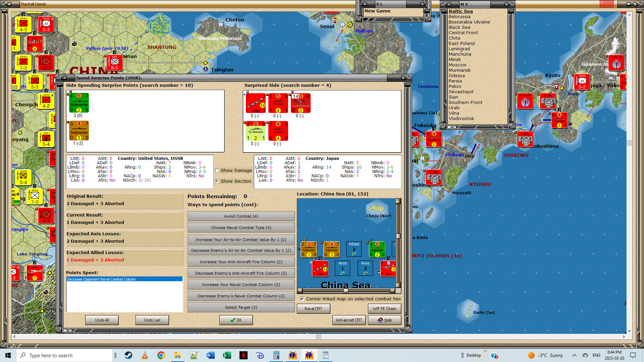Viewport: 644px width, 362px height.
Task: Click the M V panel scroll-down arrow
Action: 511,122
